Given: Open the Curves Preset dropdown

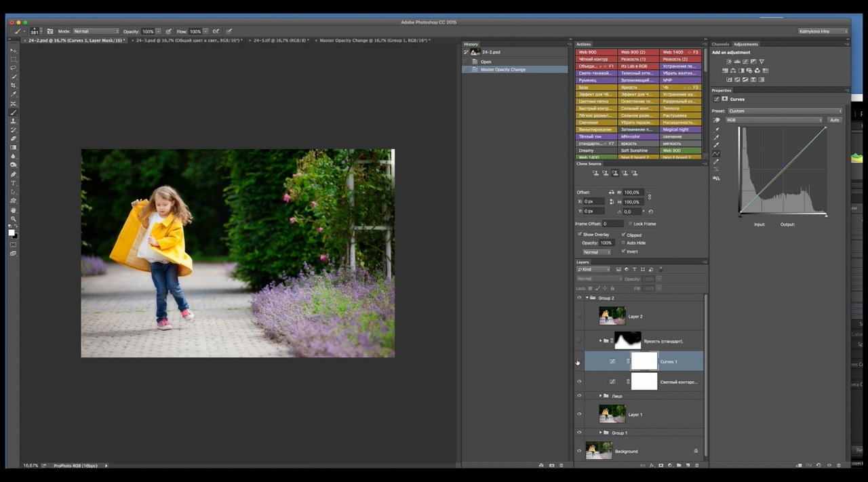Looking at the screenshot, I should pyautogui.click(x=785, y=111).
